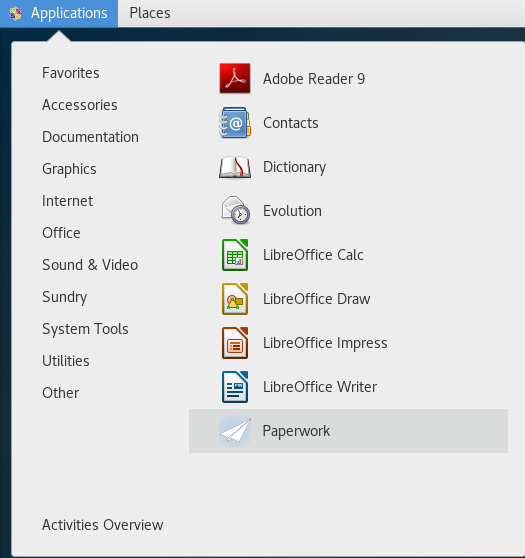Launch LibreOffice Draw by its label
This screenshot has height=558, width=525.
point(317,299)
